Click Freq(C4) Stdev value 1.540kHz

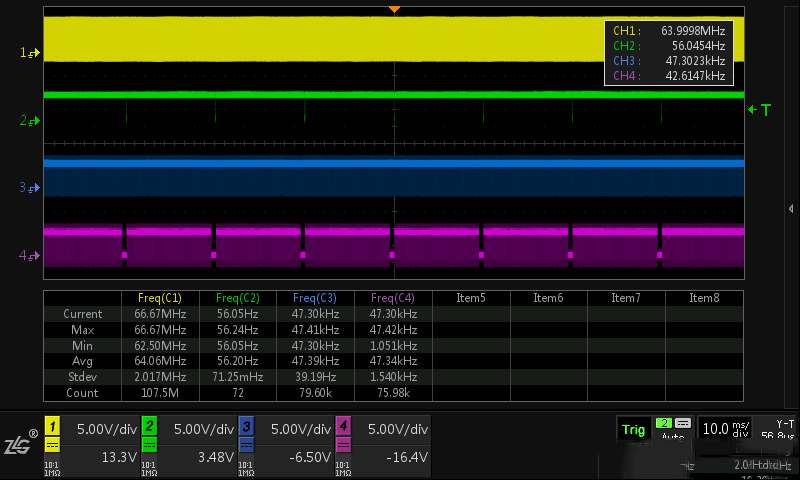click(393, 377)
